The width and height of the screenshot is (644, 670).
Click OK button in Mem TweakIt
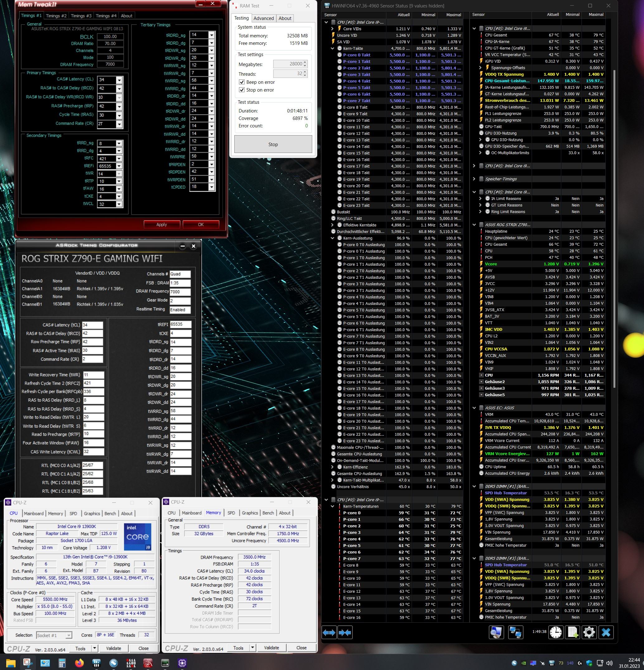(x=201, y=225)
